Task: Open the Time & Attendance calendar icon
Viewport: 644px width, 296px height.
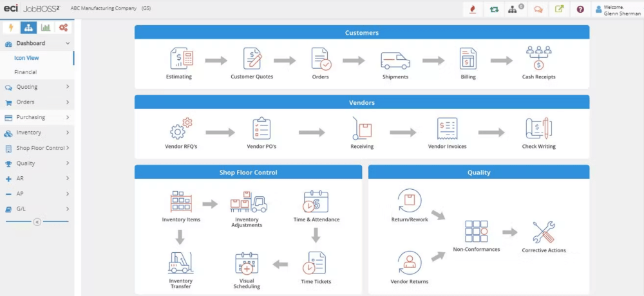Action: point(316,201)
